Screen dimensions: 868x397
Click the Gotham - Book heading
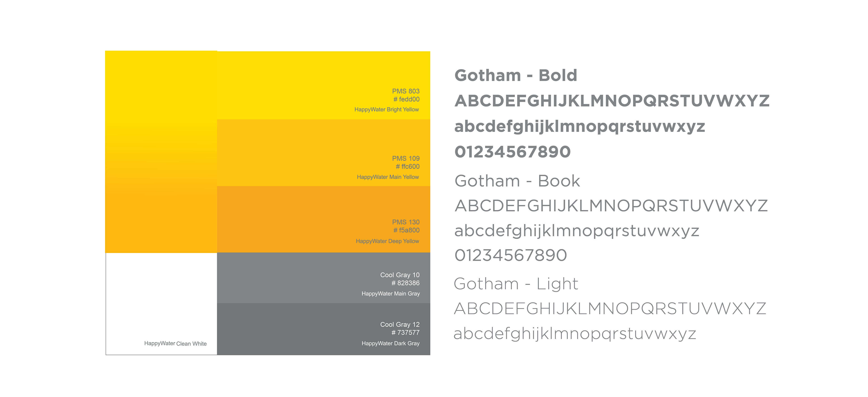coord(517,181)
